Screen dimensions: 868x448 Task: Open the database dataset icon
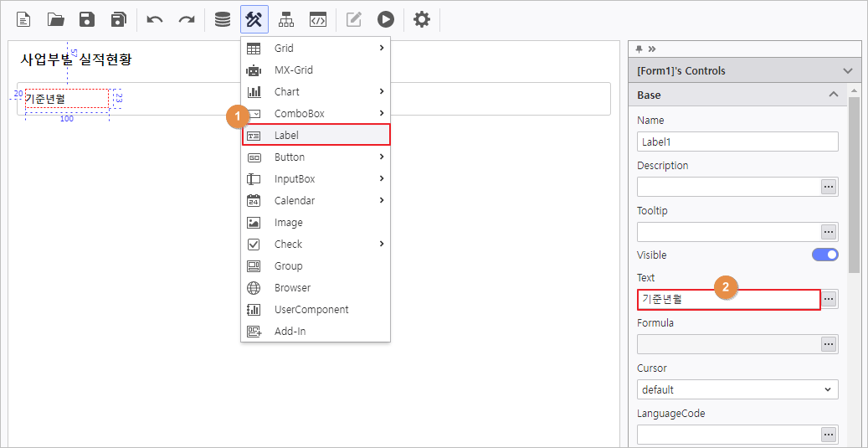point(223,19)
